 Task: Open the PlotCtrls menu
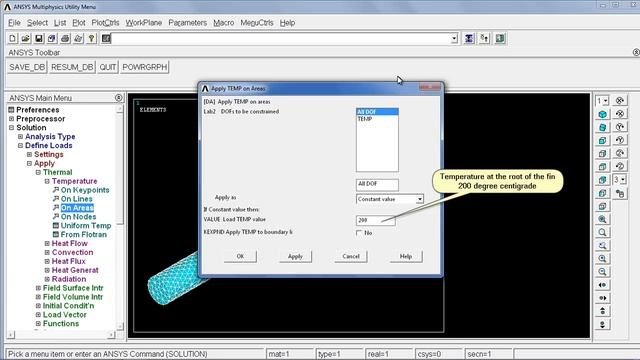[105, 23]
